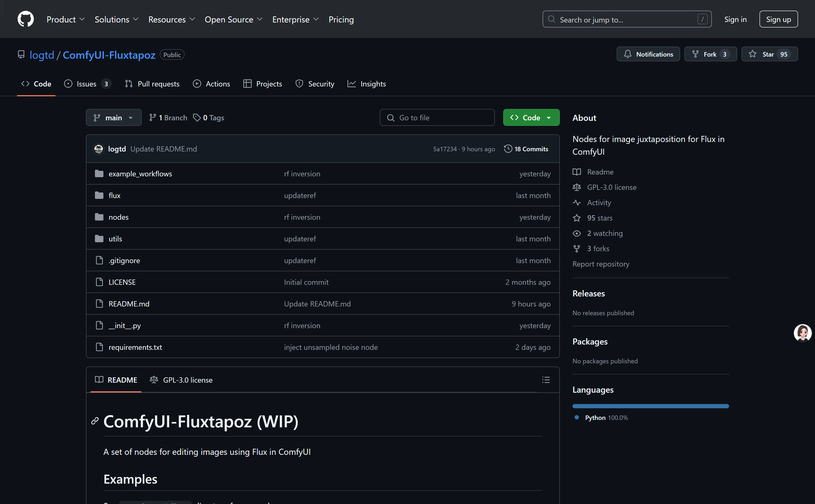The width and height of the screenshot is (815, 504).
Task: Open the green Code dropdown
Action: [531, 117]
